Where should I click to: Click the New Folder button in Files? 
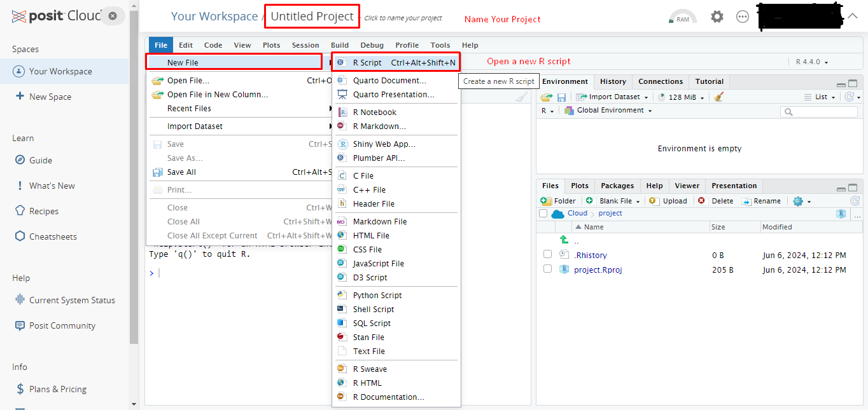tap(559, 201)
